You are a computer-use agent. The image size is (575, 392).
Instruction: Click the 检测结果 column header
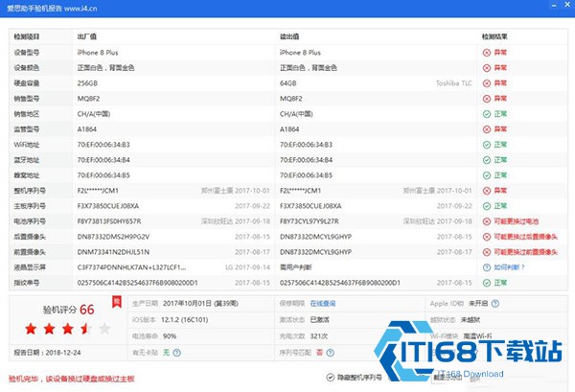click(494, 36)
